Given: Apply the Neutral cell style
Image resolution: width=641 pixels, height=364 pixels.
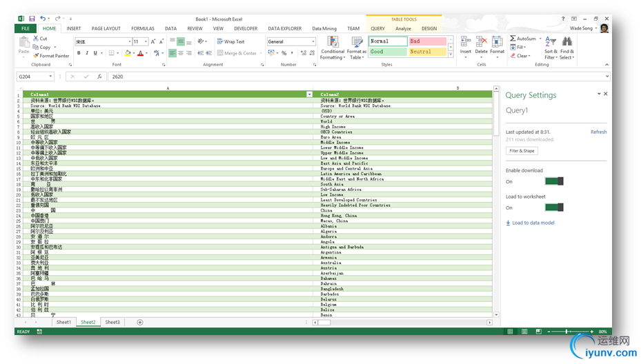Looking at the screenshot, I should pos(427,52).
